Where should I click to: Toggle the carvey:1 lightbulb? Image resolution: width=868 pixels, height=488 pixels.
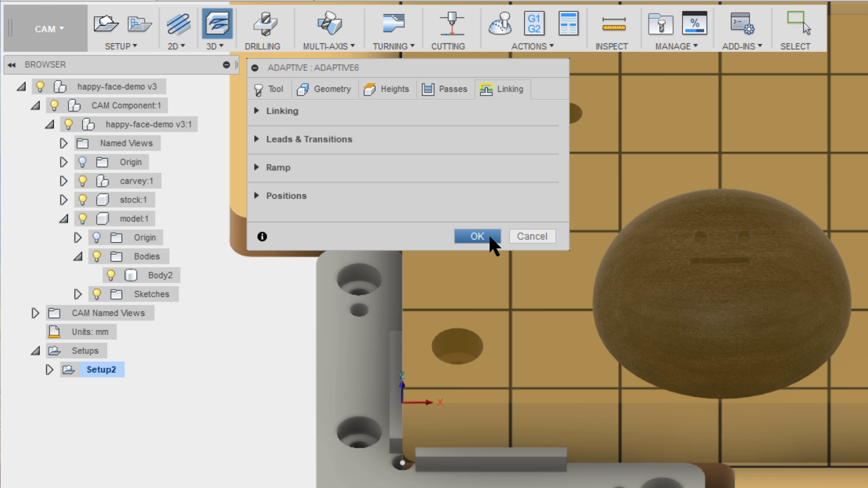[x=83, y=180]
